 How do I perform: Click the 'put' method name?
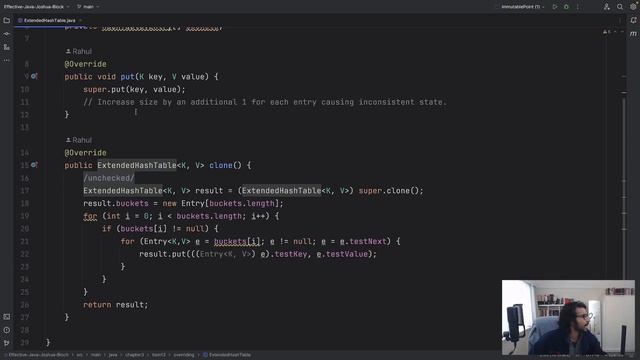pyautogui.click(x=127, y=77)
